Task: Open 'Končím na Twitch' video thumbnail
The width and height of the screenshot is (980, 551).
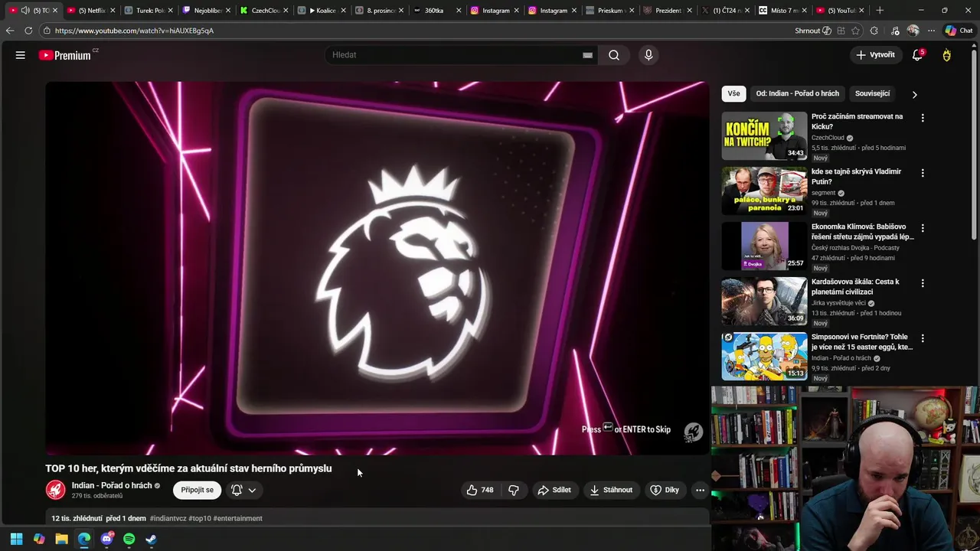Action: (x=764, y=135)
